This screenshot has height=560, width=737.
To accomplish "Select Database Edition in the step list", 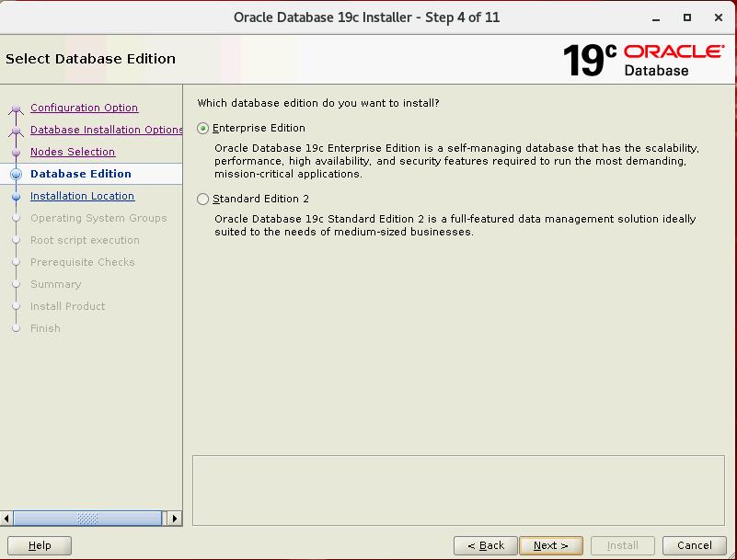I will pos(81,174).
